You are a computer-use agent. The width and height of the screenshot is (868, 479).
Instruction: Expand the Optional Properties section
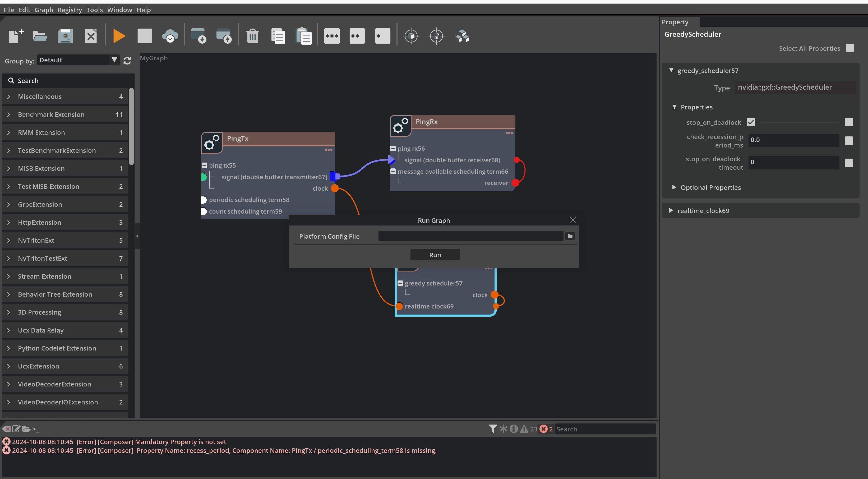674,187
